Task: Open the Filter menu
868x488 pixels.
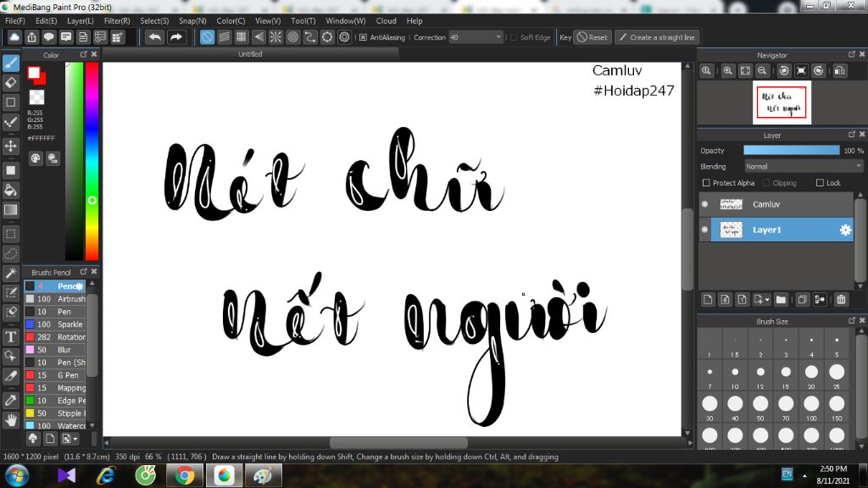Action: click(119, 20)
